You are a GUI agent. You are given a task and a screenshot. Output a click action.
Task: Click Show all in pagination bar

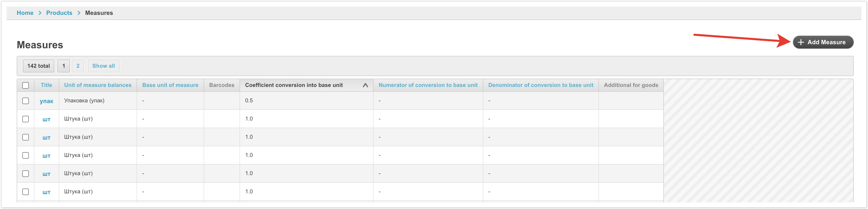point(103,66)
